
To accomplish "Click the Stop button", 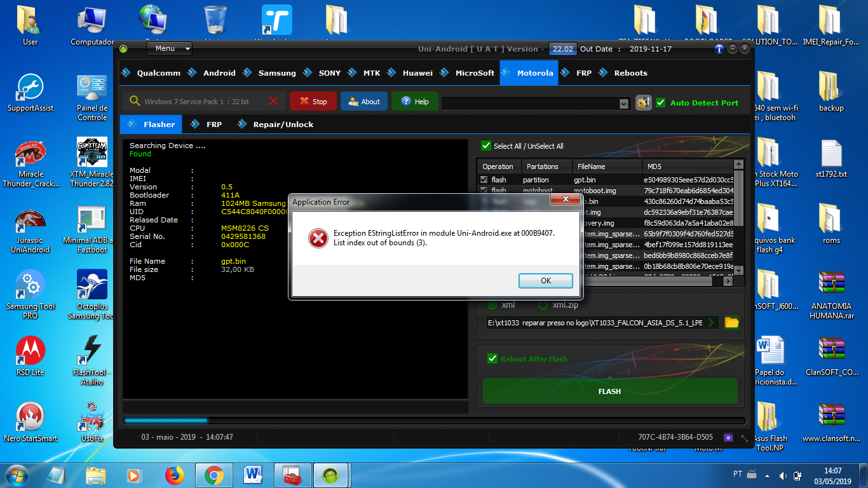I will 313,102.
